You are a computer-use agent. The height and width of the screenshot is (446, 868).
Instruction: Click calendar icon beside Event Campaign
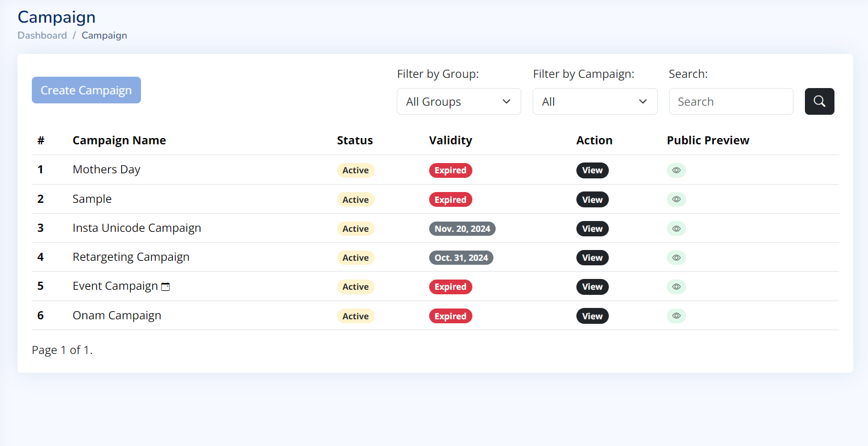point(165,287)
